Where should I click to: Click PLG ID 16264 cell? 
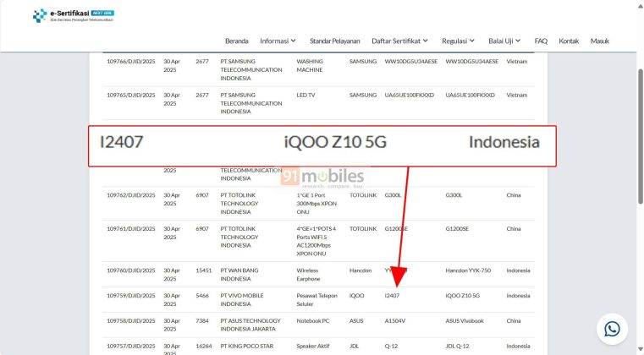coord(204,346)
